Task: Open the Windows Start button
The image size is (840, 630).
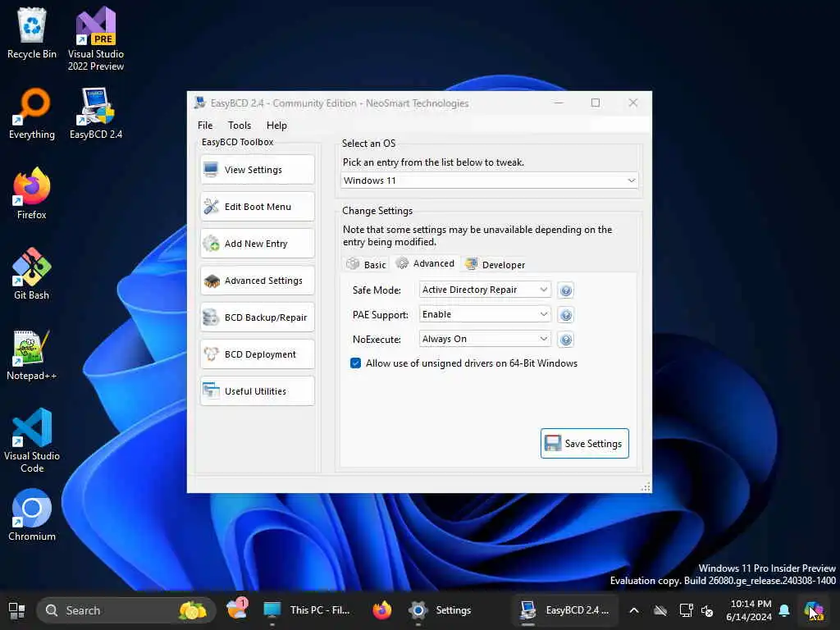Action: 16,610
